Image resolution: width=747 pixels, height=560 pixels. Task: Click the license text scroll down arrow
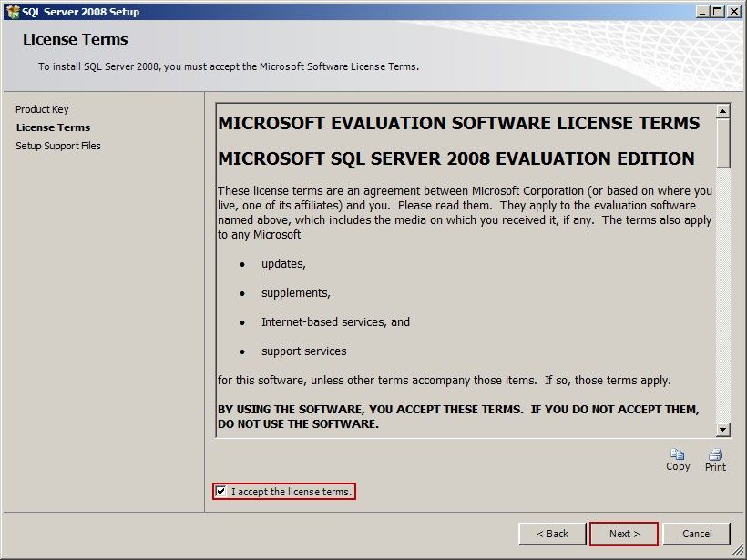[x=722, y=430]
